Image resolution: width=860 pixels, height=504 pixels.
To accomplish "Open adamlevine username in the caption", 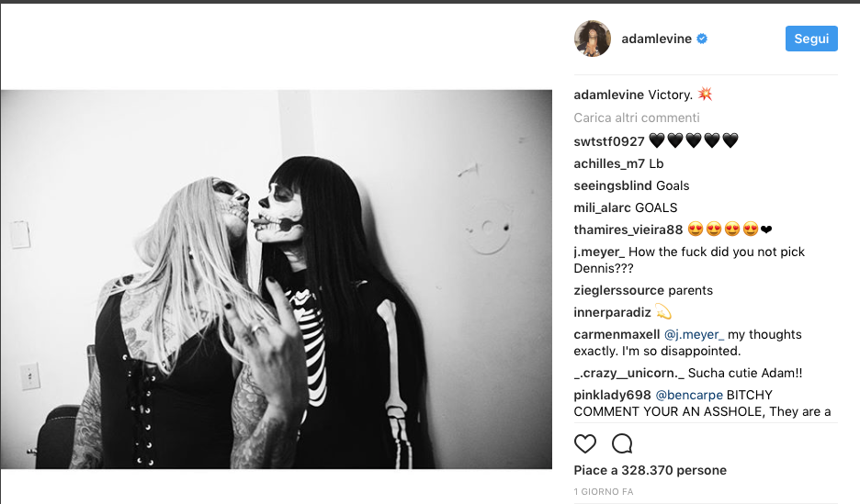I will click(x=609, y=95).
